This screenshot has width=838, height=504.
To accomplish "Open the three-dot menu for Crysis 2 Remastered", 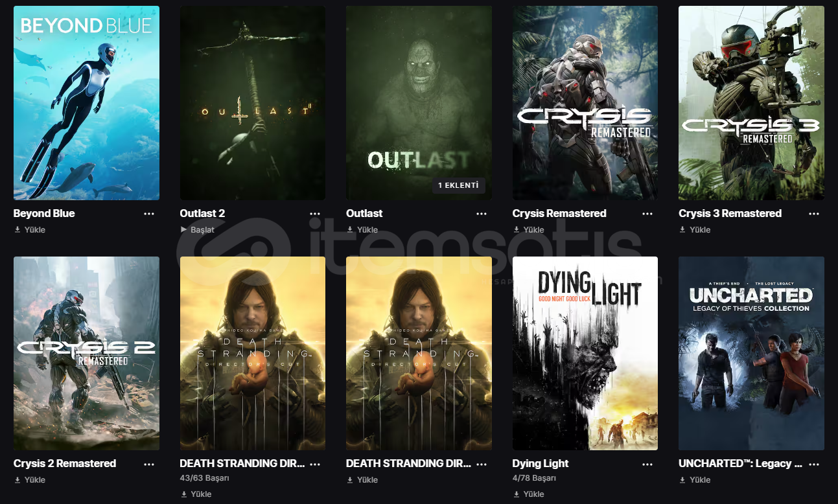I will (149, 464).
